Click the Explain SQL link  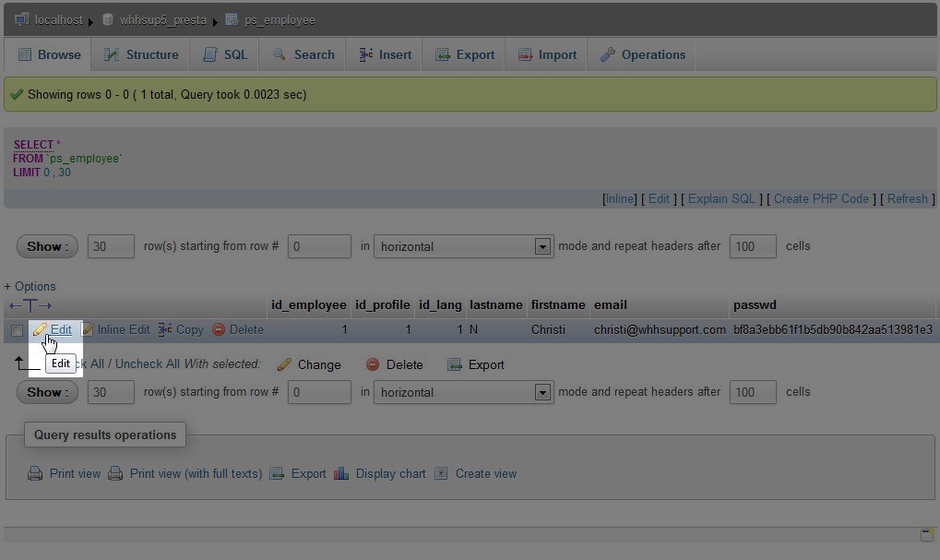pos(721,198)
